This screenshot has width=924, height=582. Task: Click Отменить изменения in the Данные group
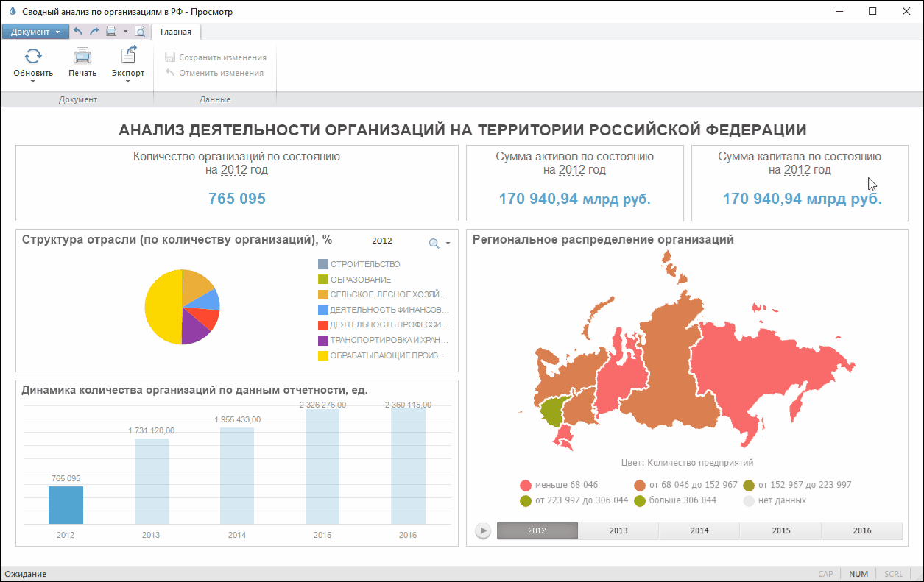[214, 73]
